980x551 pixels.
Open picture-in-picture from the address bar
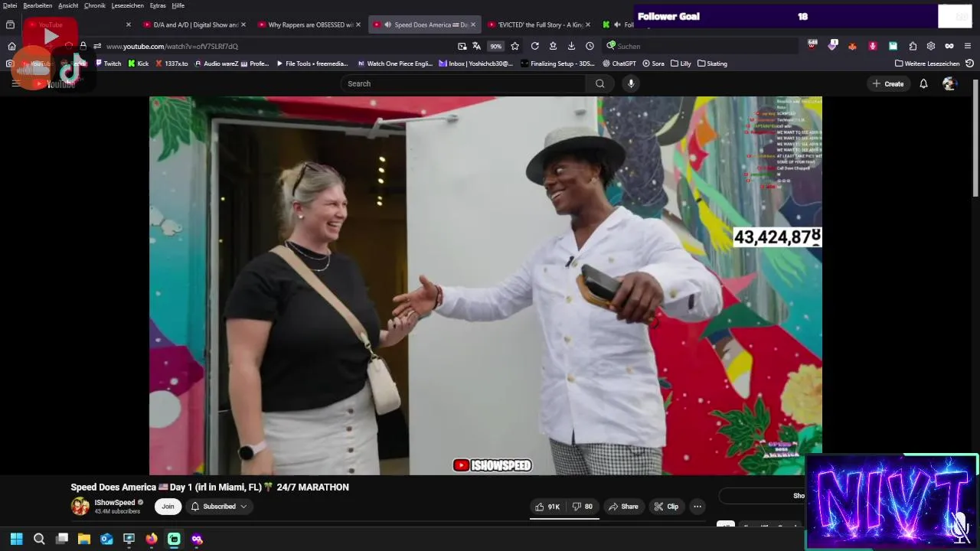pos(462,46)
